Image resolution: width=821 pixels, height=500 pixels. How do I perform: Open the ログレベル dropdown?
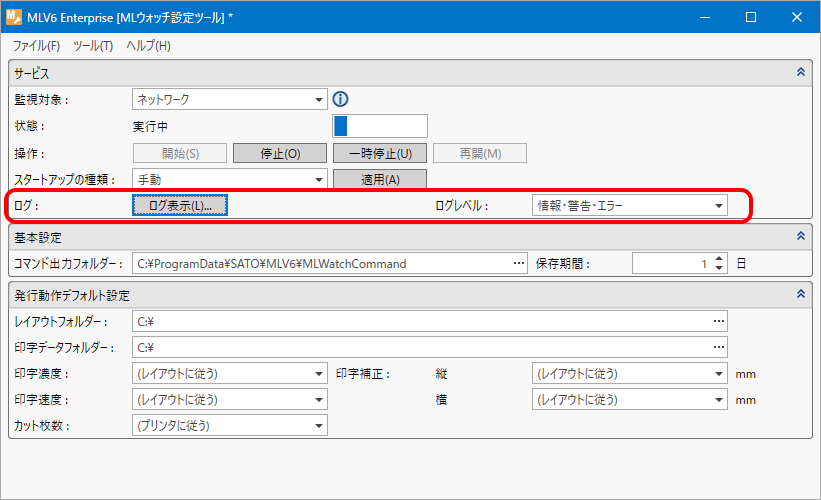pyautogui.click(x=630, y=206)
